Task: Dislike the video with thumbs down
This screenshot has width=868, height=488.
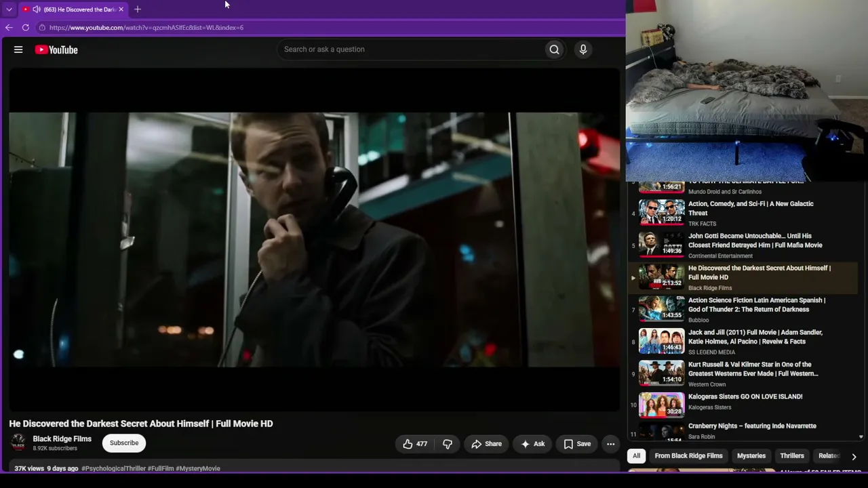Action: tap(448, 444)
